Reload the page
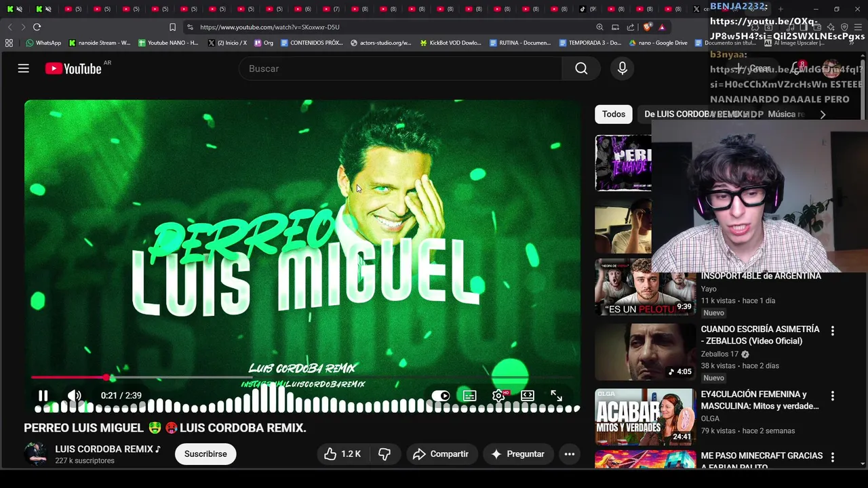868x488 pixels. tap(37, 27)
